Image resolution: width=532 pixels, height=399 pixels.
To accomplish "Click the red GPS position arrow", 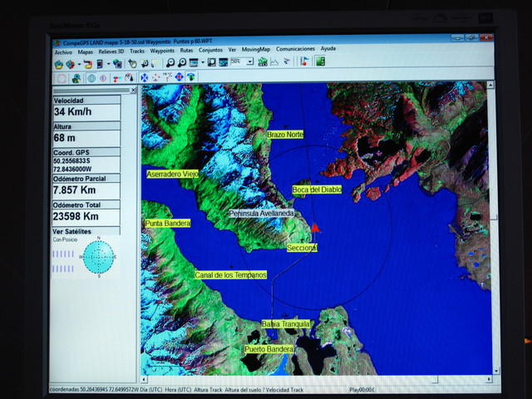I will point(315,228).
